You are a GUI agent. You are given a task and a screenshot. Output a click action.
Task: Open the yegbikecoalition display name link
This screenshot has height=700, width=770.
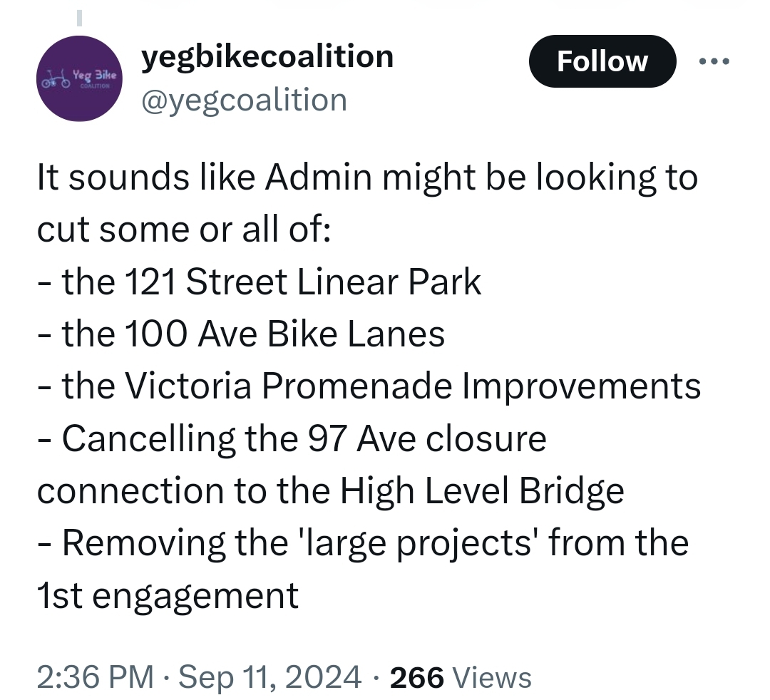[x=267, y=56]
